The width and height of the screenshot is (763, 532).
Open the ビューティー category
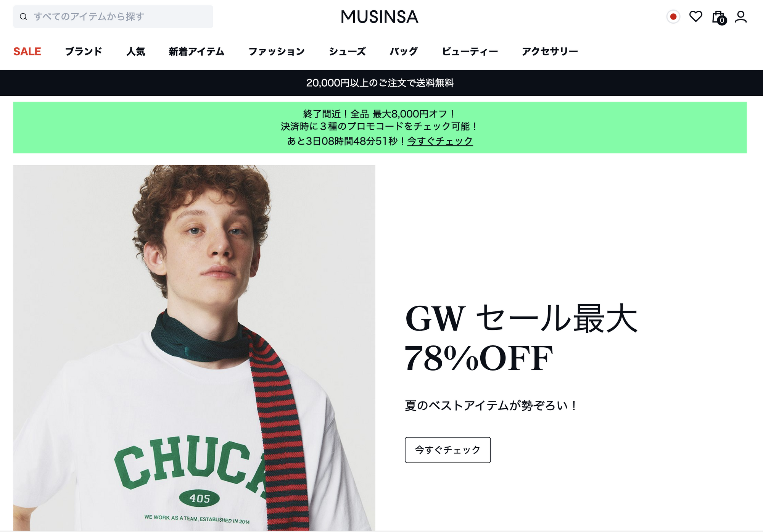tap(470, 52)
